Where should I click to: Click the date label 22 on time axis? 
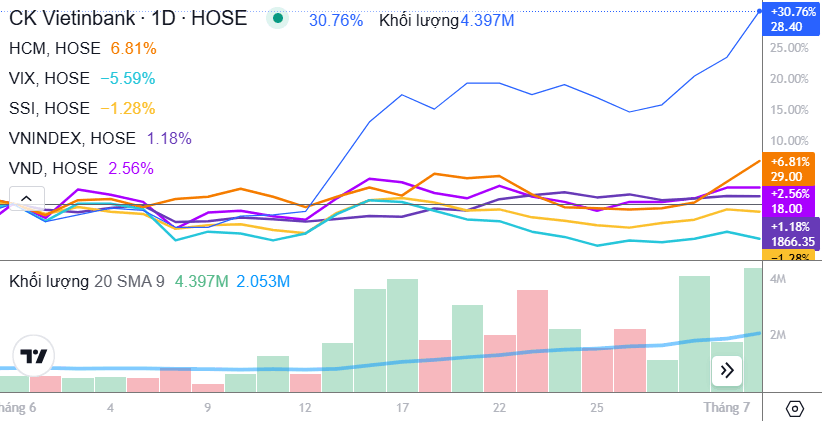tap(500, 407)
